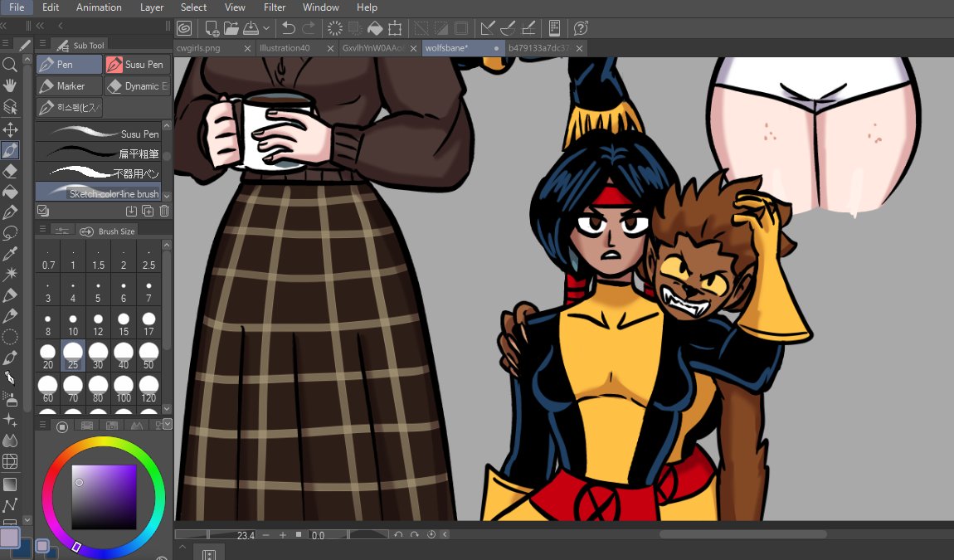The width and height of the screenshot is (954, 560).
Task: Choose the Marker sub tool group
Action: click(69, 86)
